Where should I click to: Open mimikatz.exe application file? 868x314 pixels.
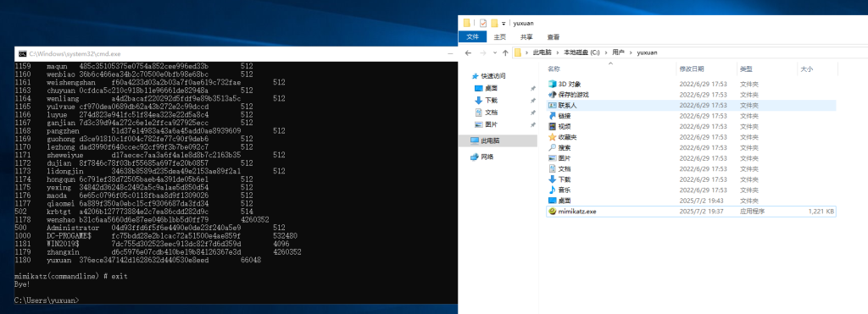click(576, 212)
